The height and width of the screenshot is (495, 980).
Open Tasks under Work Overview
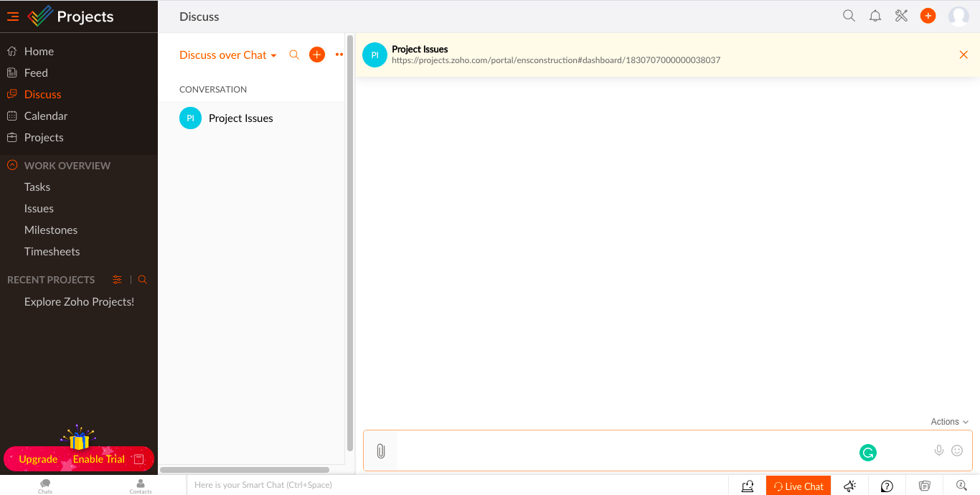coord(37,187)
